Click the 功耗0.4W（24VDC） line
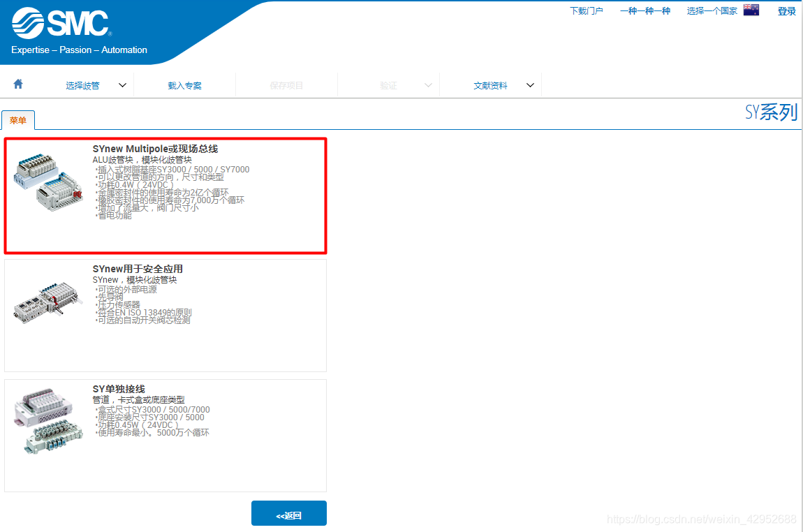Viewport: 803px width, 532px height. tap(135, 185)
